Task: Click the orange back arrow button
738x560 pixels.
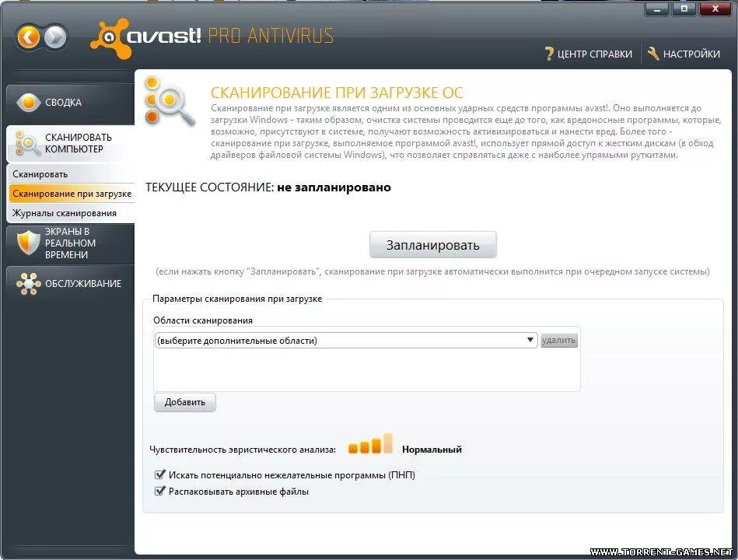Action: click(x=29, y=37)
